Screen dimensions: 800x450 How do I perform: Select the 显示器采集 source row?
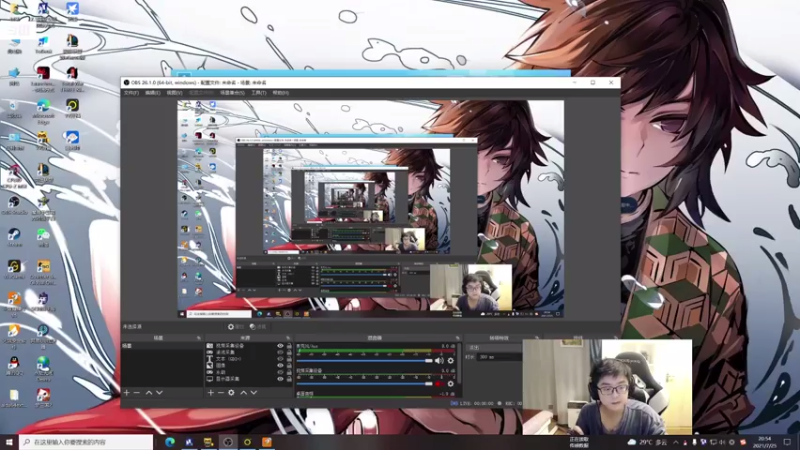[249, 379]
